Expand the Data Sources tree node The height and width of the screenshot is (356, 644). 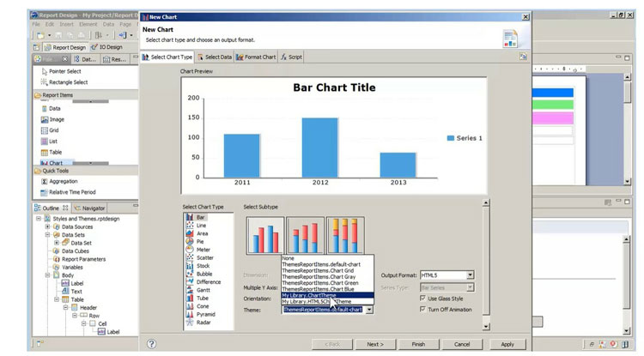click(x=47, y=227)
